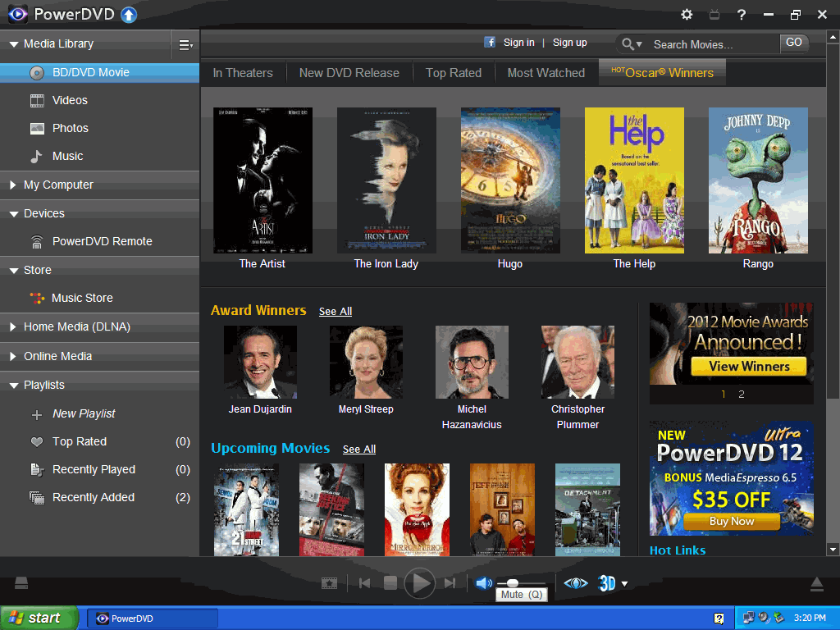The width and height of the screenshot is (840, 630).
Task: Open the media library view menu dropdown
Action: pyautogui.click(x=185, y=45)
